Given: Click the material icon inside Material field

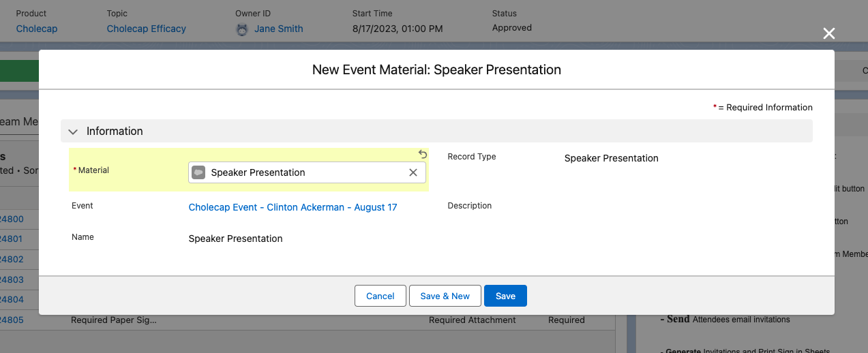Looking at the screenshot, I should (198, 172).
